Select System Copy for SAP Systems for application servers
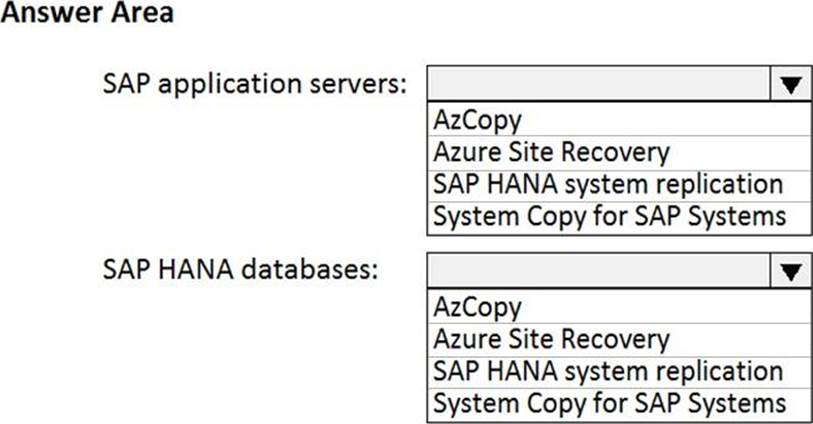The image size is (813, 424). click(x=609, y=216)
